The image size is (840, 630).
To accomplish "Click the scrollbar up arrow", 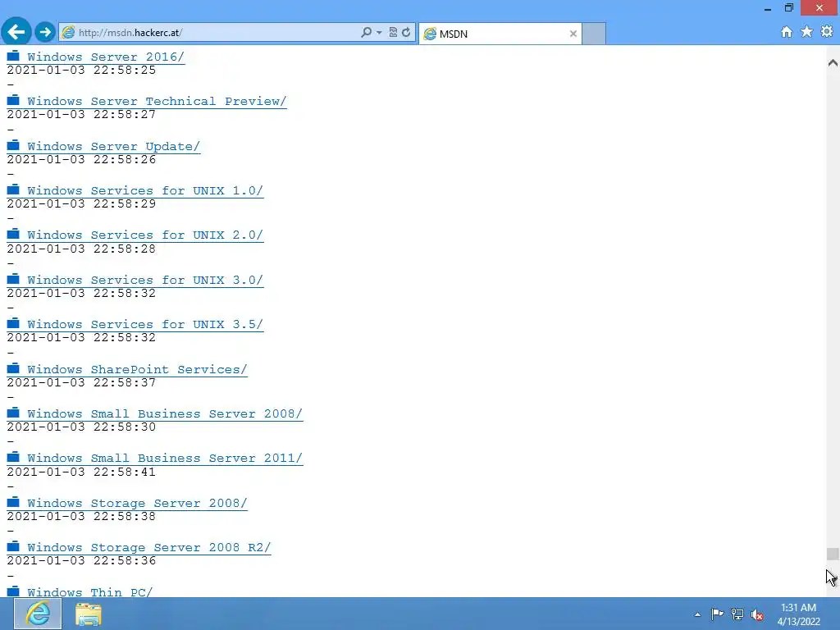I will pyautogui.click(x=833, y=63).
